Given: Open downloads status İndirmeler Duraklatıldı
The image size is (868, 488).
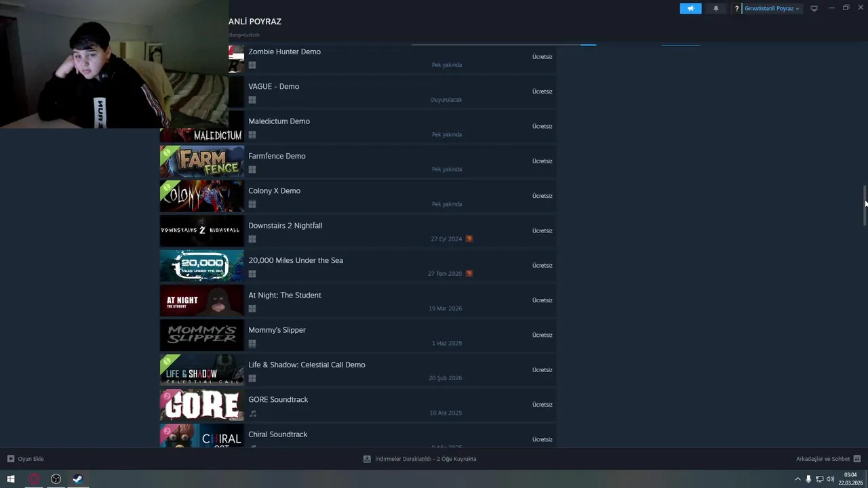Looking at the screenshot, I should pyautogui.click(x=420, y=459).
